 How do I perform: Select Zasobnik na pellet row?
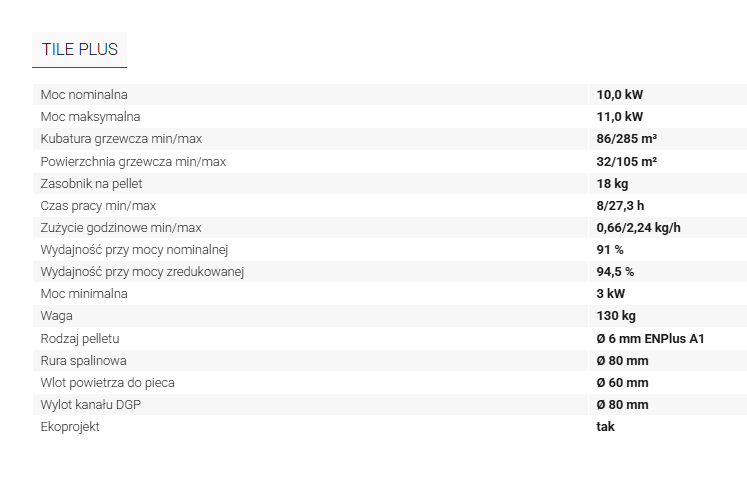(390, 183)
